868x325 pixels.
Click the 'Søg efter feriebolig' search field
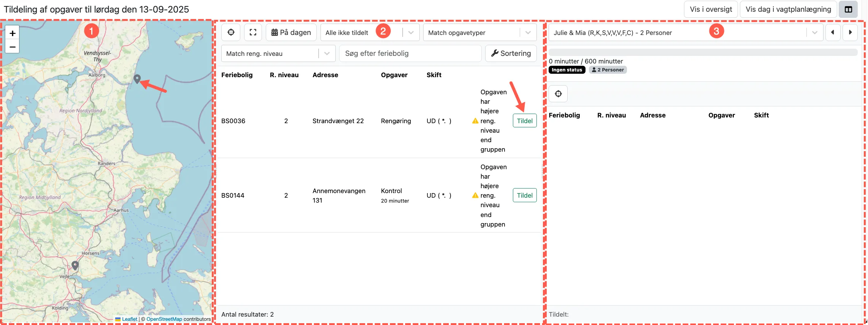(x=410, y=54)
